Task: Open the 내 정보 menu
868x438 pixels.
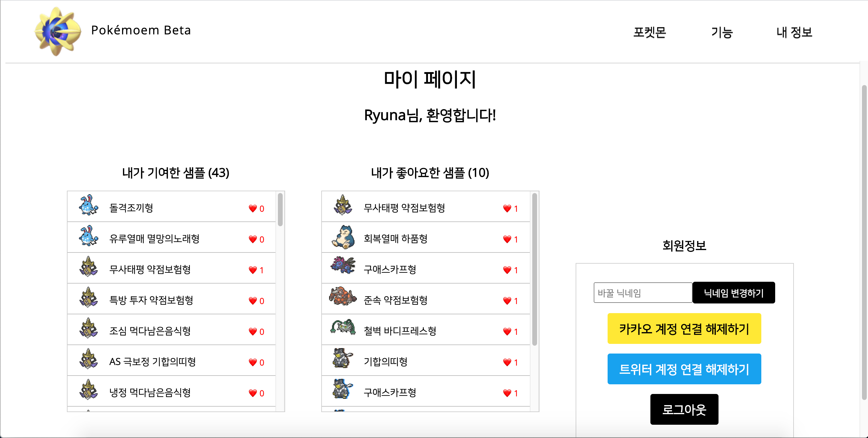Action: pyautogui.click(x=794, y=32)
